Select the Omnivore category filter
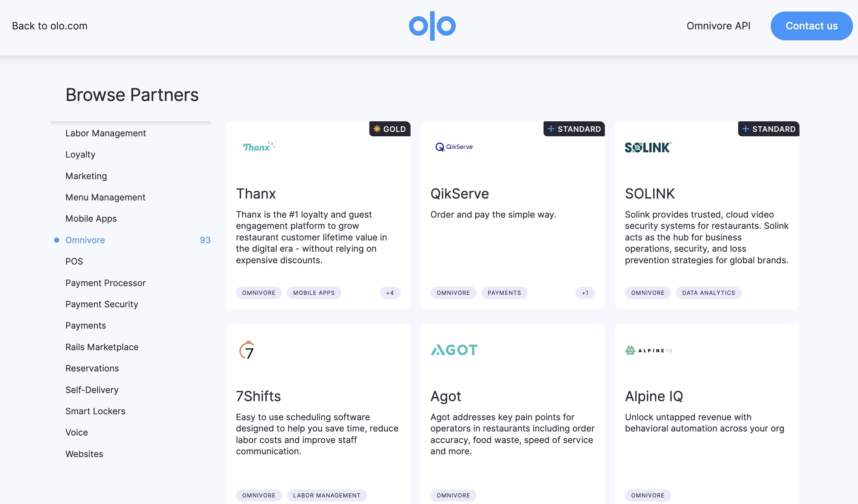Image resolution: width=858 pixels, height=504 pixels. pyautogui.click(x=85, y=239)
